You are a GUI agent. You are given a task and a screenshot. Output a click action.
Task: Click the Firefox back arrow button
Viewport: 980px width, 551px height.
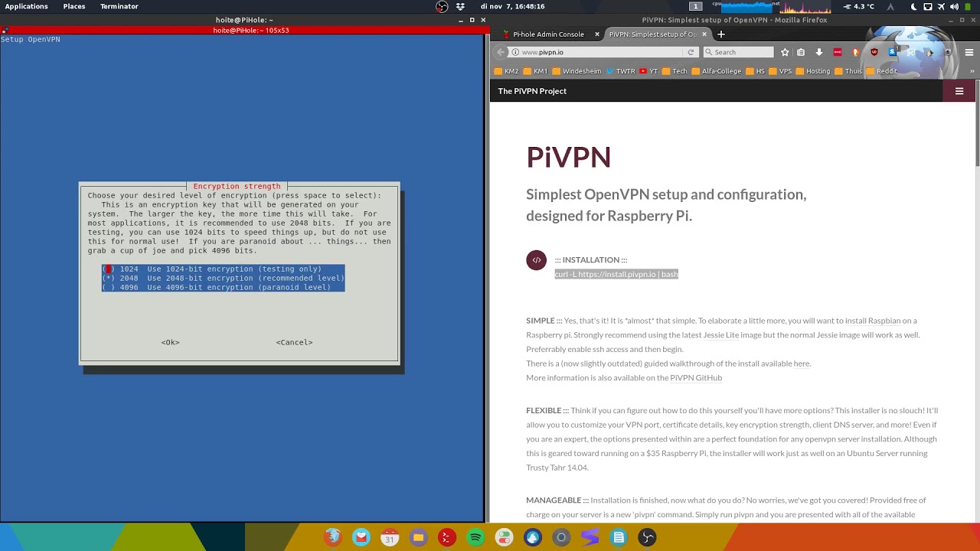501,52
